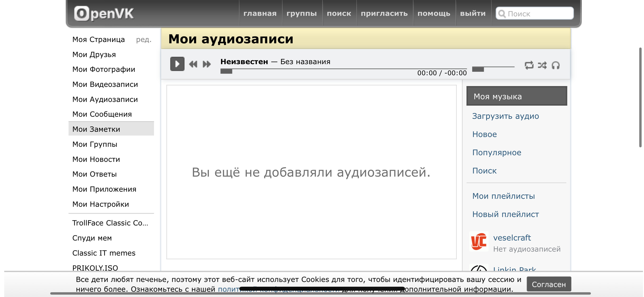Open Новый плейлист link
The height and width of the screenshot is (297, 644).
(x=505, y=214)
